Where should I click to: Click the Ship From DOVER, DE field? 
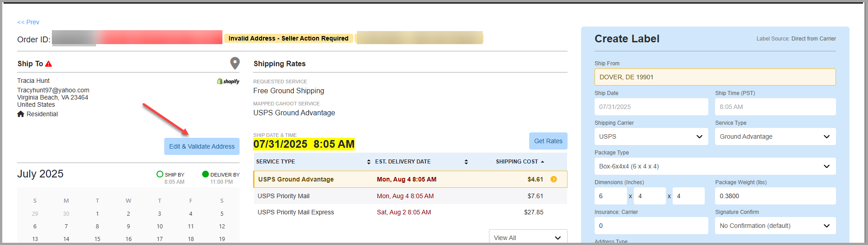[x=715, y=77]
